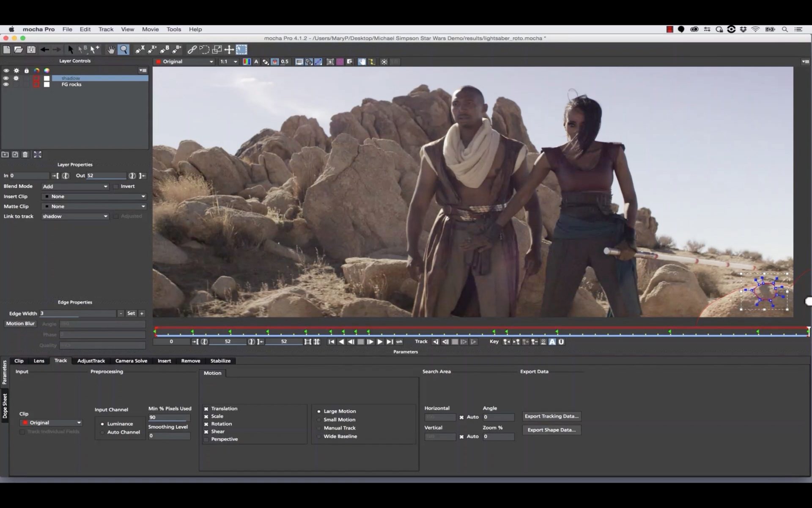Click the Movie menu item
This screenshot has height=508, width=812.
point(150,29)
